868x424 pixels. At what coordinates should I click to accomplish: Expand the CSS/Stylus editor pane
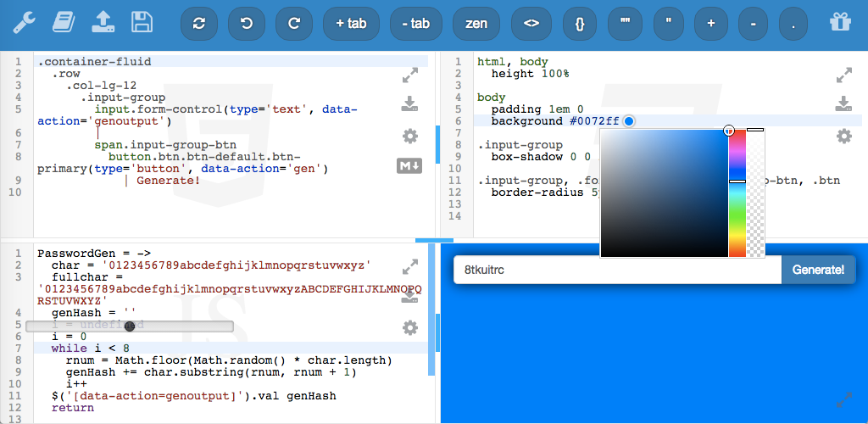pyautogui.click(x=843, y=75)
